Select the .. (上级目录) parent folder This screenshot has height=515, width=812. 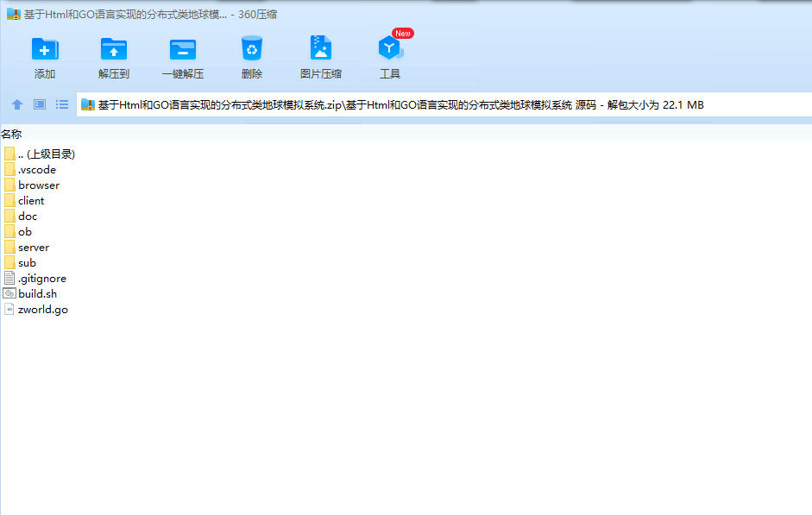coord(47,154)
